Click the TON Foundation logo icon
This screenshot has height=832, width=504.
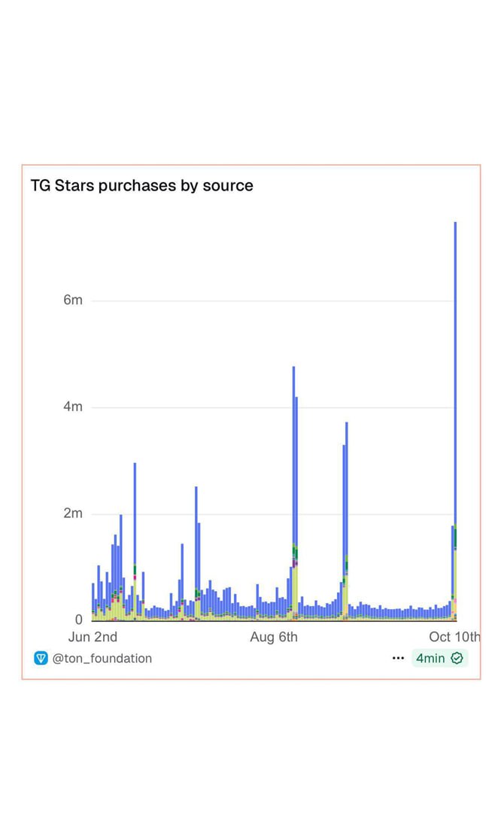41,658
